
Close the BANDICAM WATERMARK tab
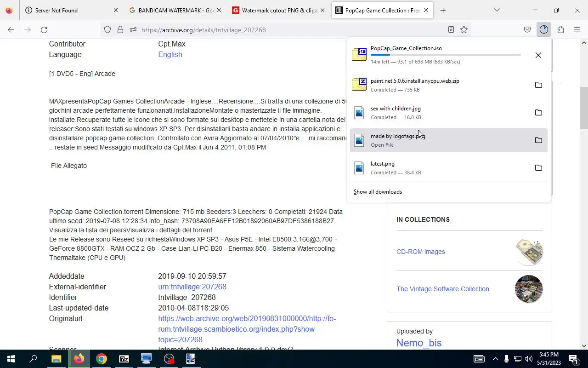(219, 10)
